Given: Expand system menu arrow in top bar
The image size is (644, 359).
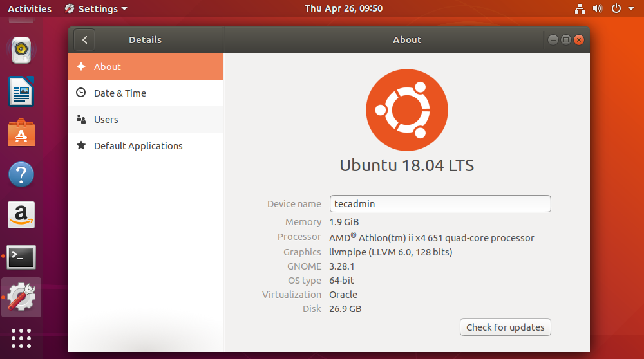Looking at the screenshot, I should pyautogui.click(x=631, y=8).
